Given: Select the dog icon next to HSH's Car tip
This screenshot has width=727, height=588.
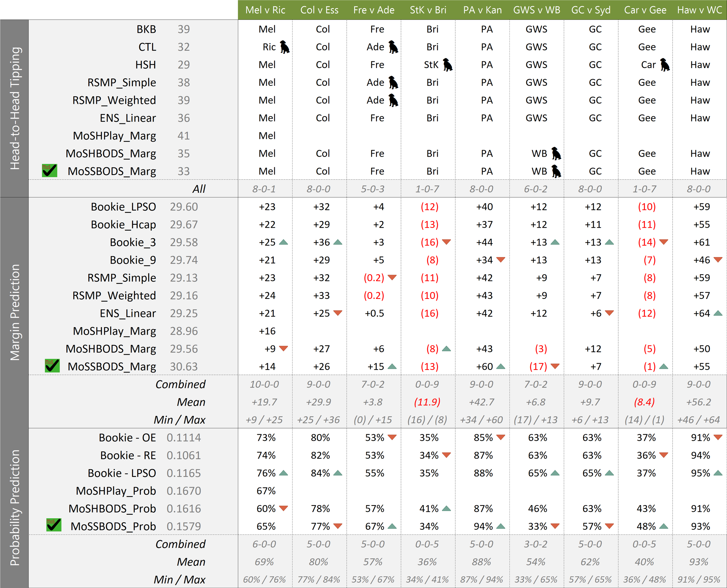Looking at the screenshot, I should pyautogui.click(x=665, y=65).
